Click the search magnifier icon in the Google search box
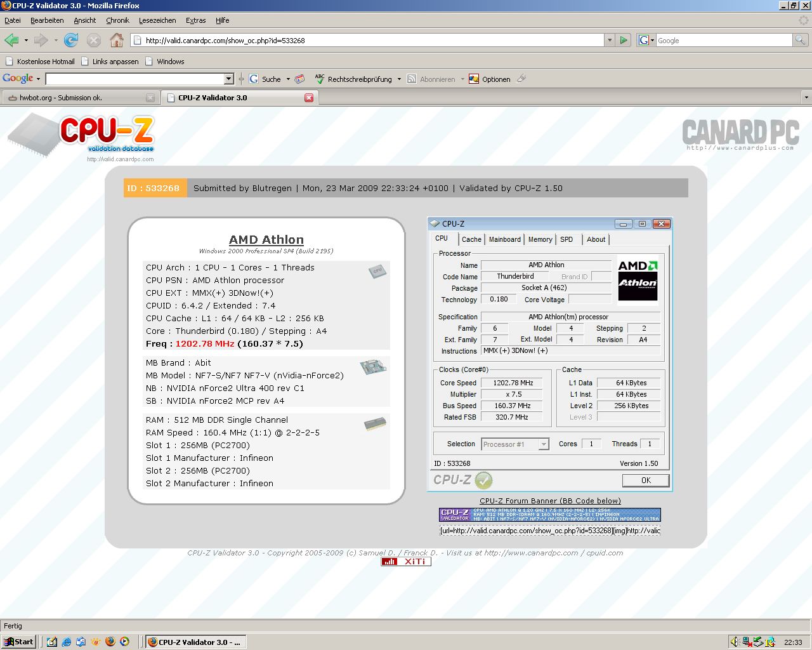Image resolution: width=812 pixels, height=650 pixels. [801, 40]
